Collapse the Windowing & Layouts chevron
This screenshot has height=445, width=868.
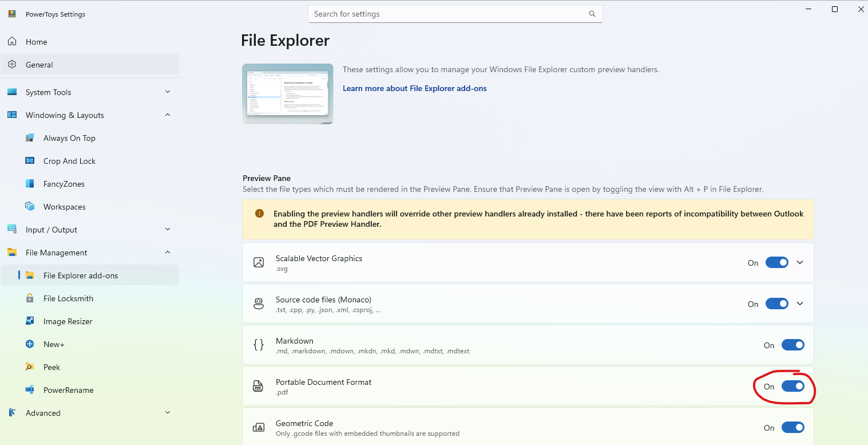[168, 115]
